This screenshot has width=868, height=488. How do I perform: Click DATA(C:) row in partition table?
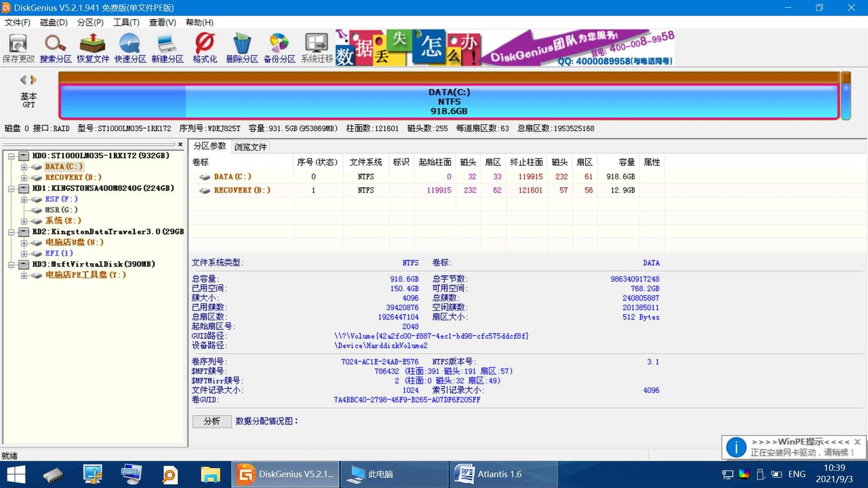426,177
